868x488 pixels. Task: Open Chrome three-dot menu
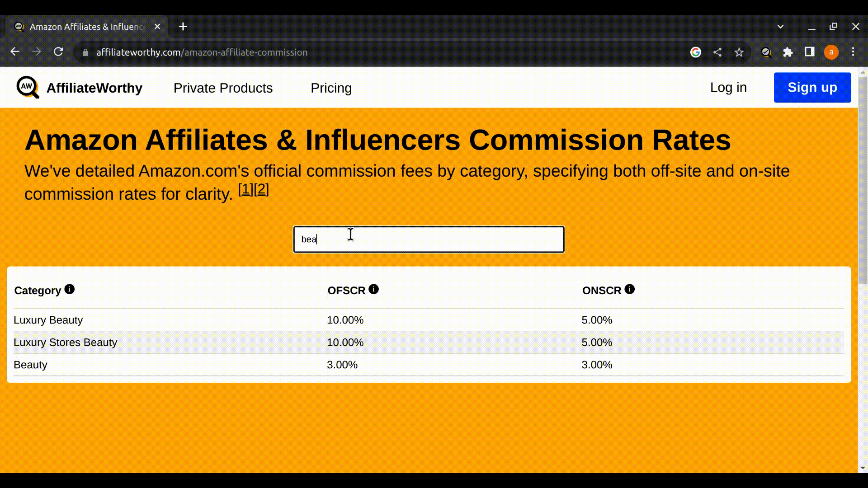coord(853,52)
